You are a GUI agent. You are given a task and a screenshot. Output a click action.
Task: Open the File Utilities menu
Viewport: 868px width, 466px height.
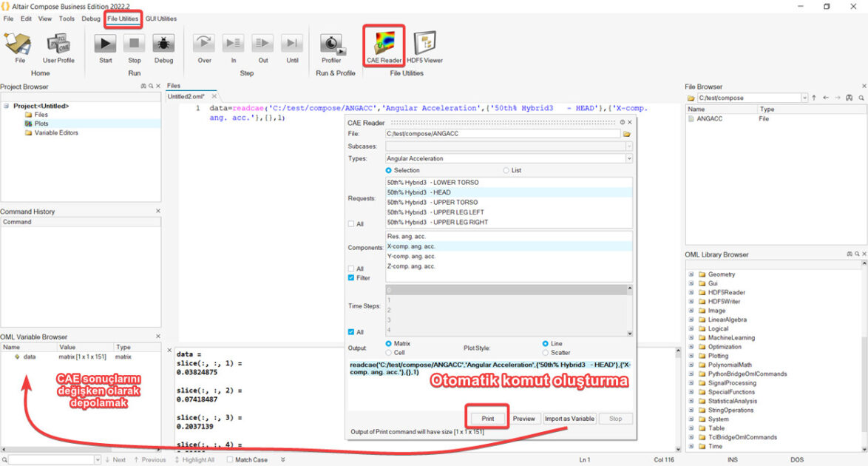click(123, 18)
